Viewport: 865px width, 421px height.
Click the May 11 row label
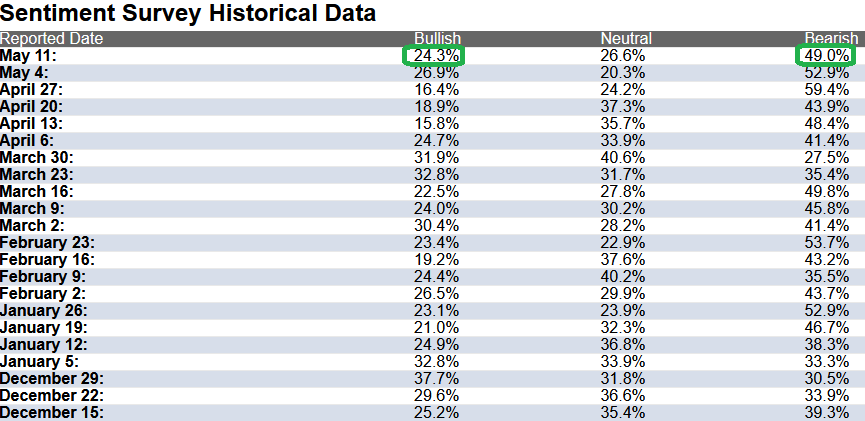(x=28, y=56)
